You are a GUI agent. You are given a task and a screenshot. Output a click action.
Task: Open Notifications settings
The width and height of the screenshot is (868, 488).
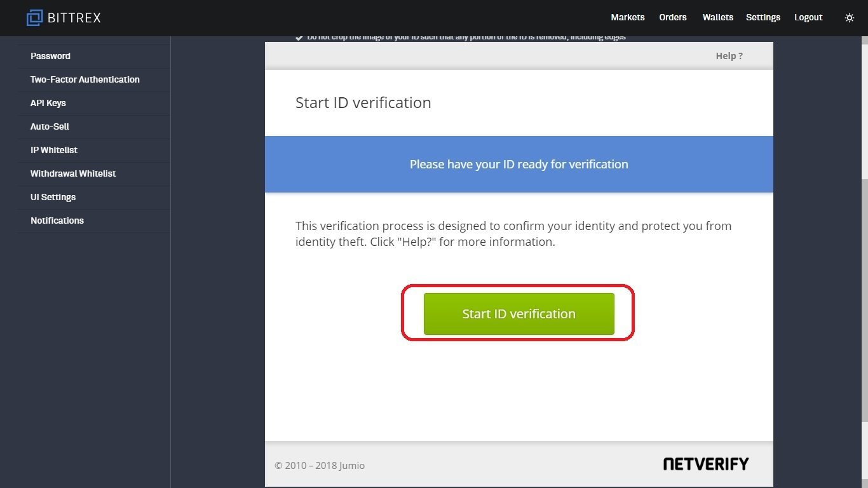point(94,220)
